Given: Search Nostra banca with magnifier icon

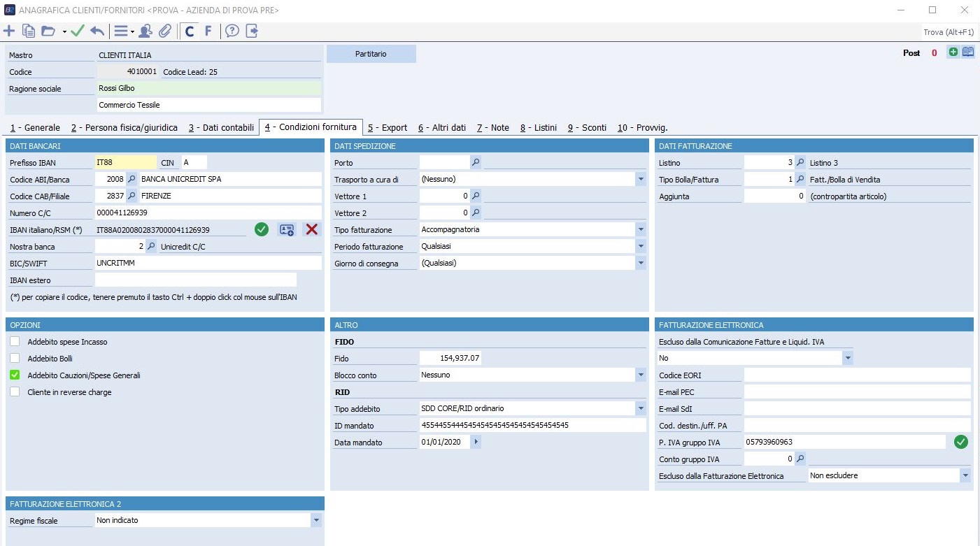Looking at the screenshot, I should pos(151,246).
